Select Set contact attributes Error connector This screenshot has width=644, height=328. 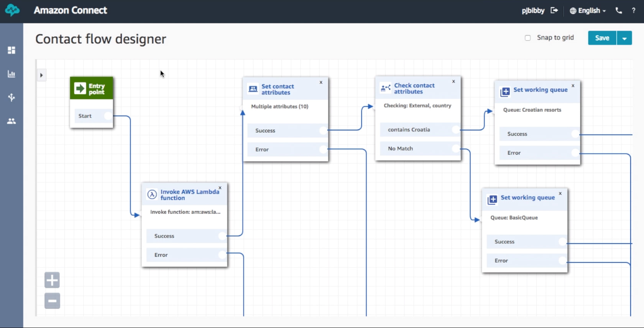click(x=324, y=149)
